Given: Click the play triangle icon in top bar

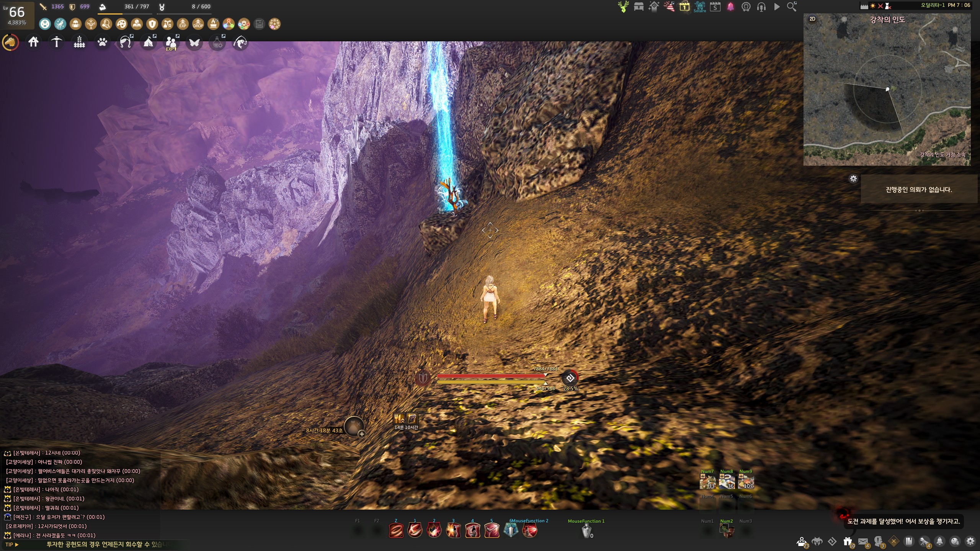Looking at the screenshot, I should pyautogui.click(x=777, y=7).
